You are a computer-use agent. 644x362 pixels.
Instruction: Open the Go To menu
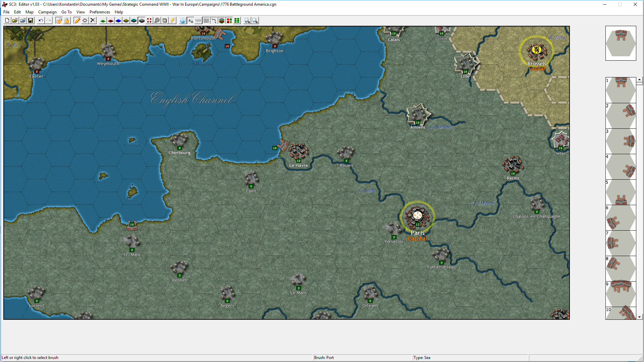tap(66, 12)
